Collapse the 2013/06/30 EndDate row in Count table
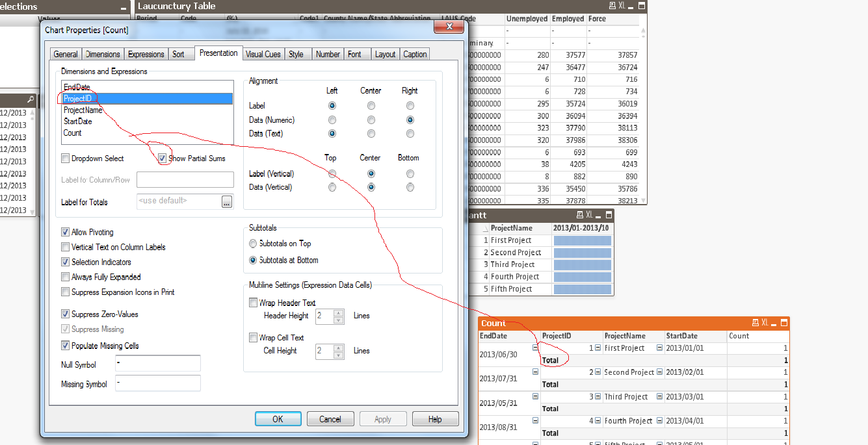 (535, 348)
